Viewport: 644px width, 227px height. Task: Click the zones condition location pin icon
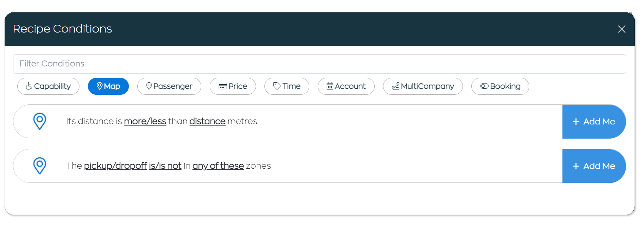point(40,166)
